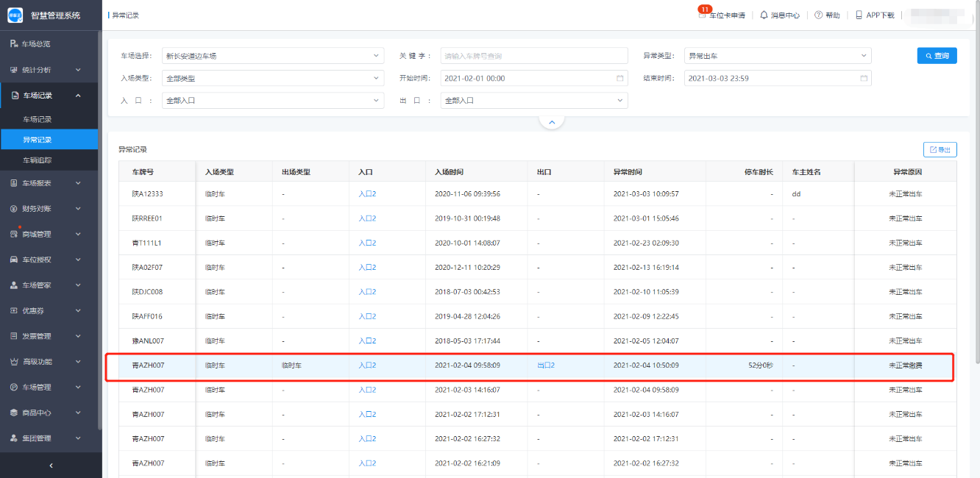Open the APP下载 phone icon link
This screenshot has height=478, width=980.
(x=859, y=15)
